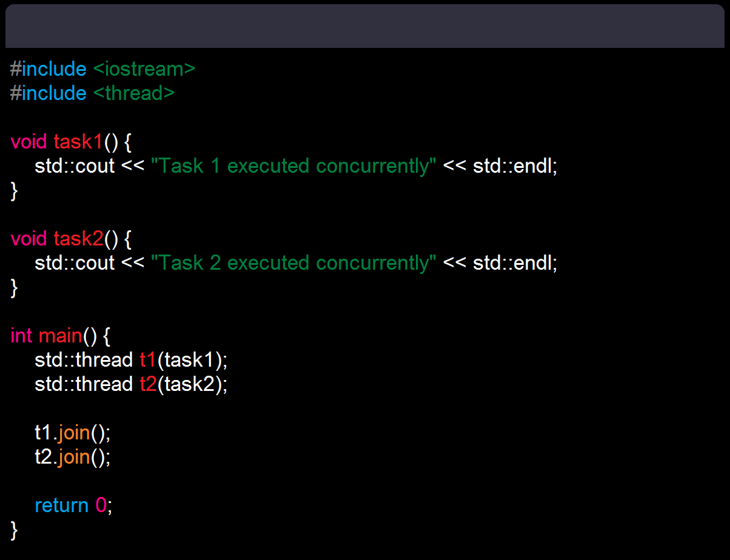Screen dimensions: 730x560
Task: Click std::endl in the task1 body
Action: [512, 166]
